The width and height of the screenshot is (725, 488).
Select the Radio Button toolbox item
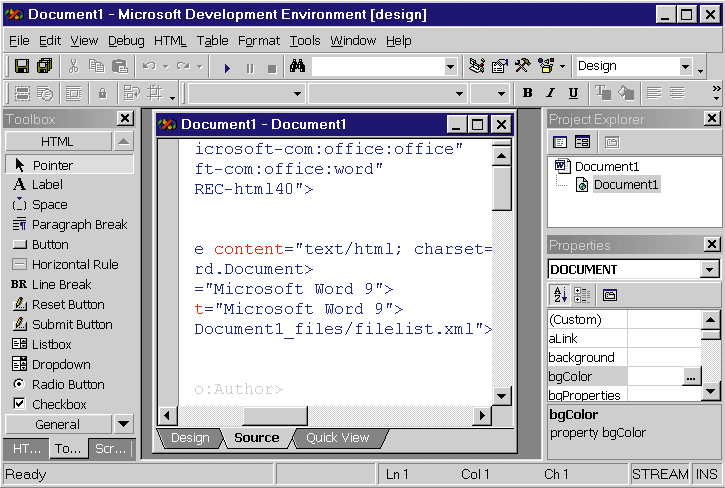(x=67, y=384)
